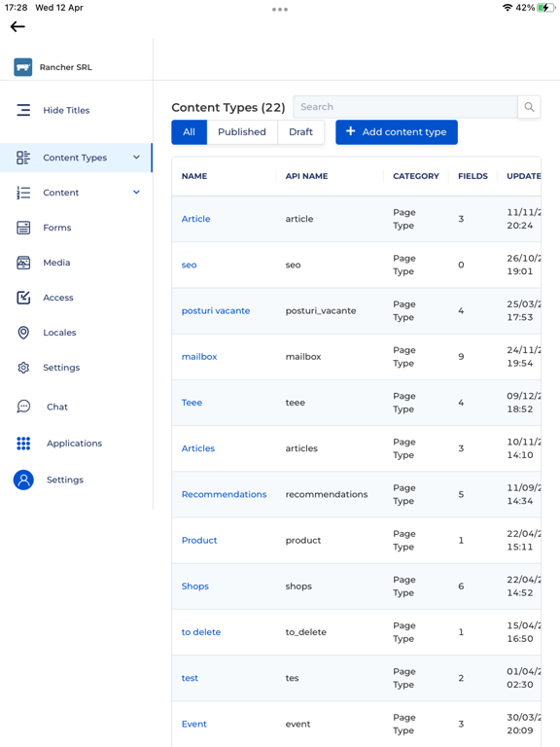Viewport: 560px width, 747px height.
Task: Open the Locales pin icon
Action: pyautogui.click(x=23, y=333)
